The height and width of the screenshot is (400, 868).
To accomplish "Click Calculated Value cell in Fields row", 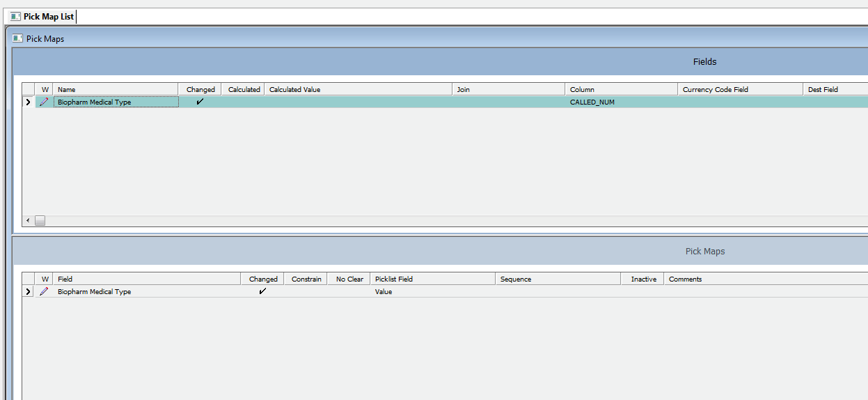I will click(358, 102).
